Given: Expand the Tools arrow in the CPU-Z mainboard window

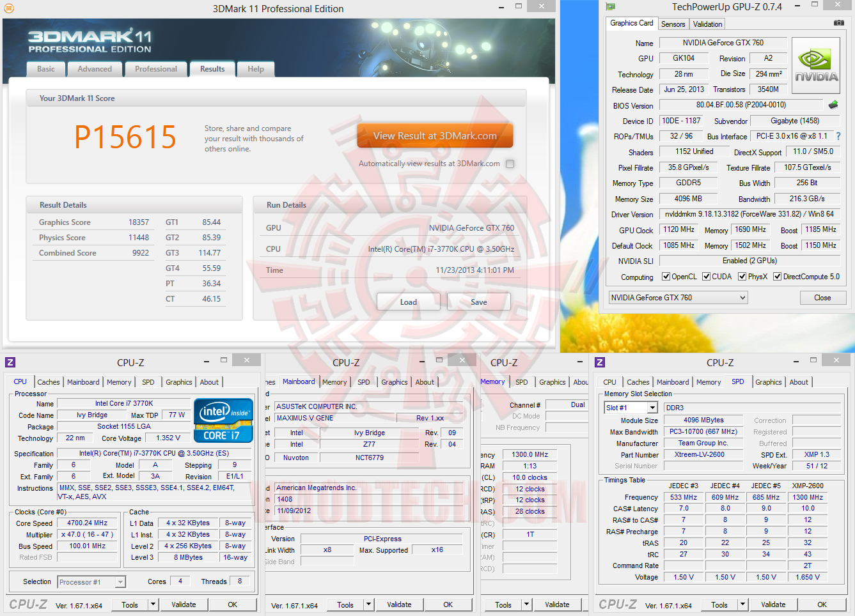Looking at the screenshot, I should pos(368,604).
